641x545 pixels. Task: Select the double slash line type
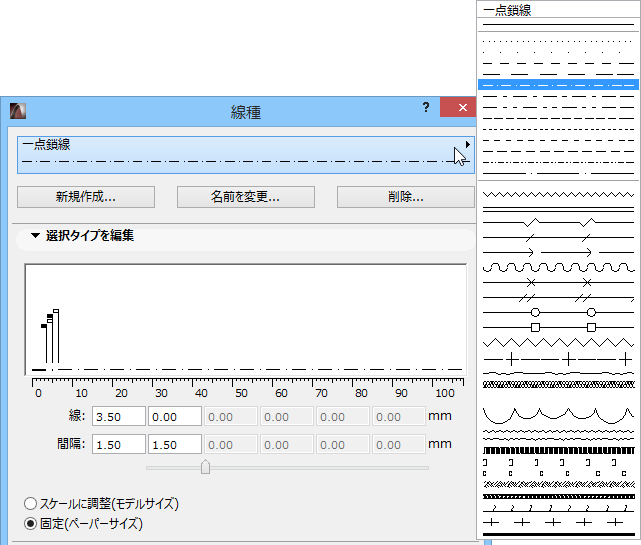tap(558, 298)
